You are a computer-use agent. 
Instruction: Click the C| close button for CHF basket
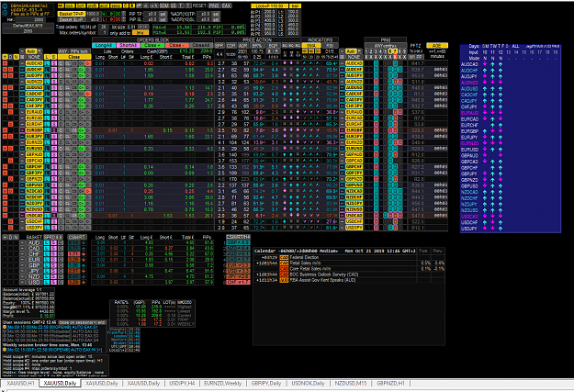click(61, 254)
